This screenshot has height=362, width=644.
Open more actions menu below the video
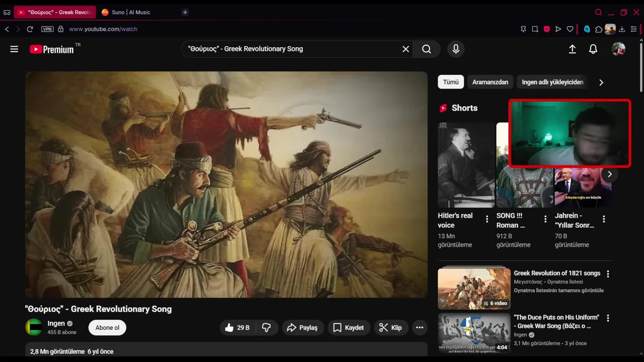pos(420,327)
